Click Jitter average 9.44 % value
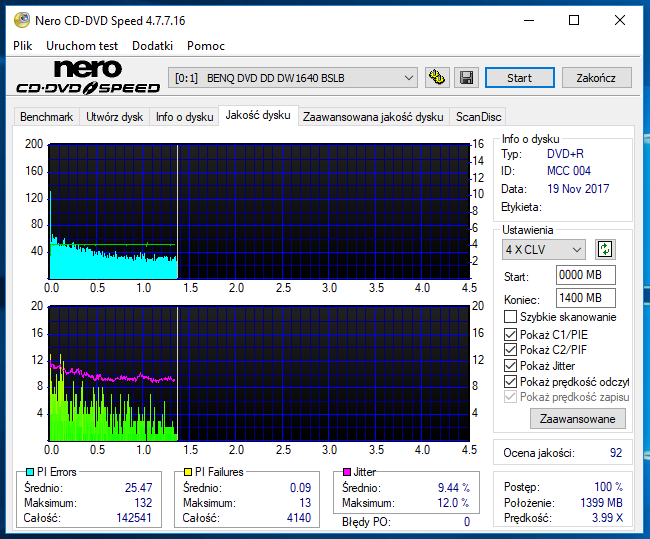Viewport: 650px width, 539px height. (x=454, y=488)
